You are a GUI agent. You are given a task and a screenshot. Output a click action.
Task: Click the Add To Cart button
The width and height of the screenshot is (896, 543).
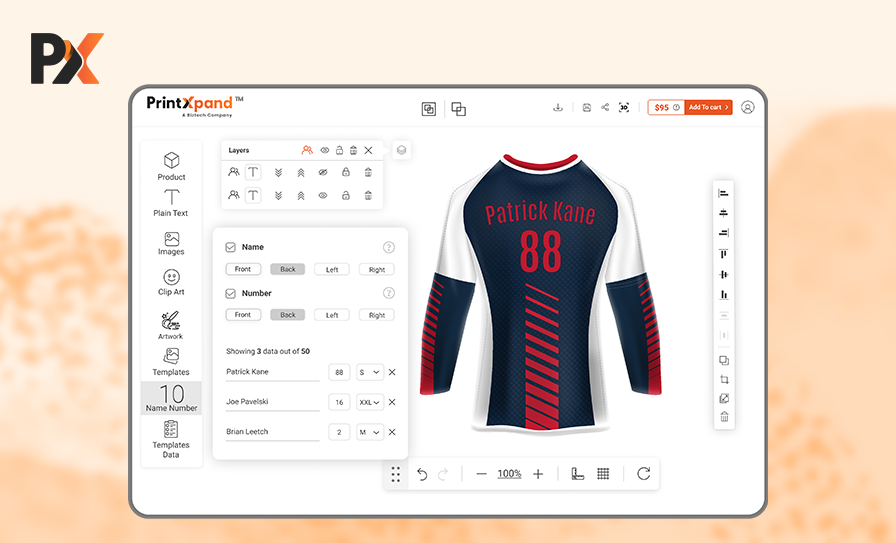coord(708,107)
